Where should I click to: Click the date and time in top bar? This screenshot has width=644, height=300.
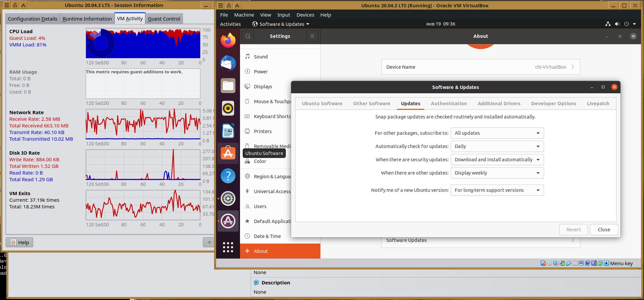[x=441, y=24]
